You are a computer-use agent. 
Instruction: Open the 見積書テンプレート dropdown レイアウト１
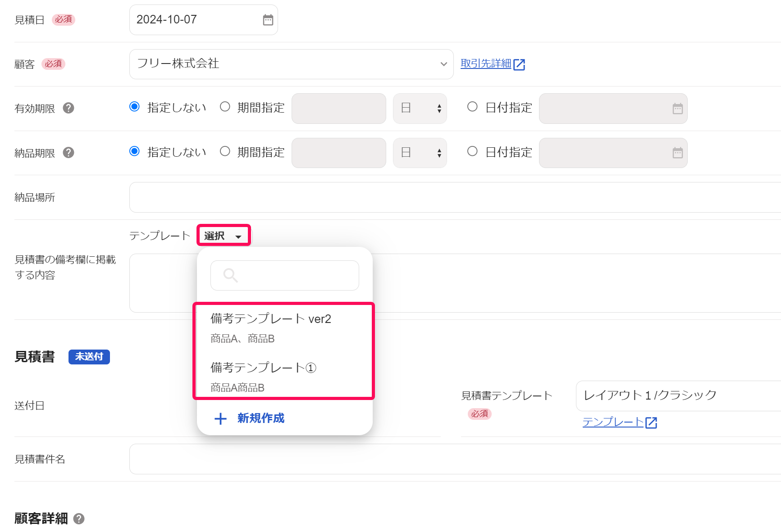pos(678,396)
